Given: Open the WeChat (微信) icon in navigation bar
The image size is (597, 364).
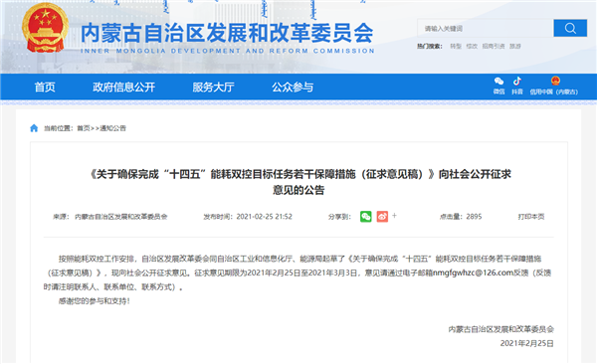Looking at the screenshot, I should [x=498, y=86].
